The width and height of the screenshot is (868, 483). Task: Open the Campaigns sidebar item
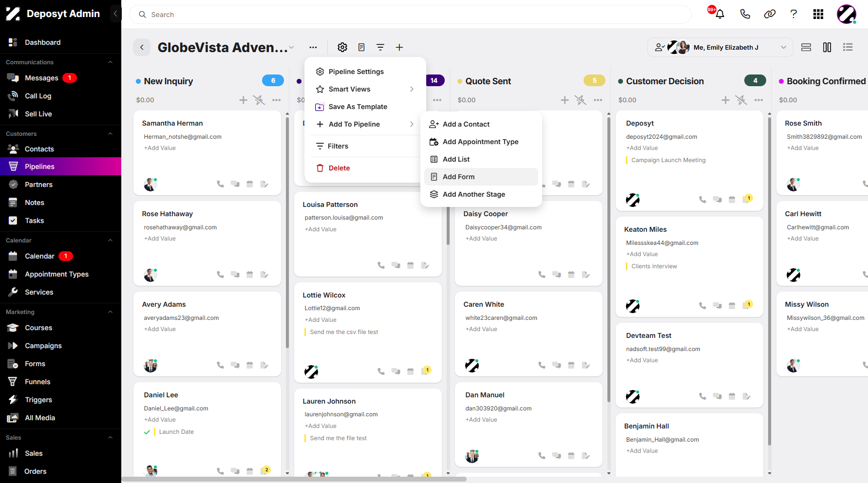coord(60,346)
